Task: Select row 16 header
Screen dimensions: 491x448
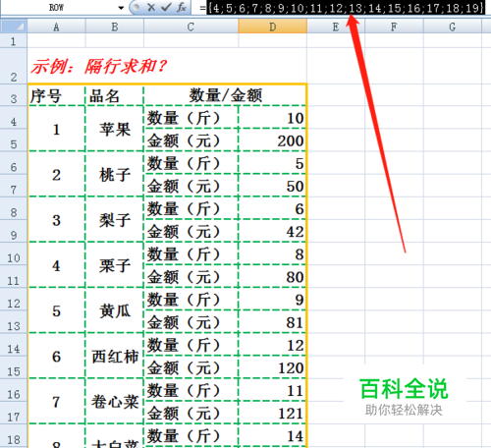Action: point(14,390)
